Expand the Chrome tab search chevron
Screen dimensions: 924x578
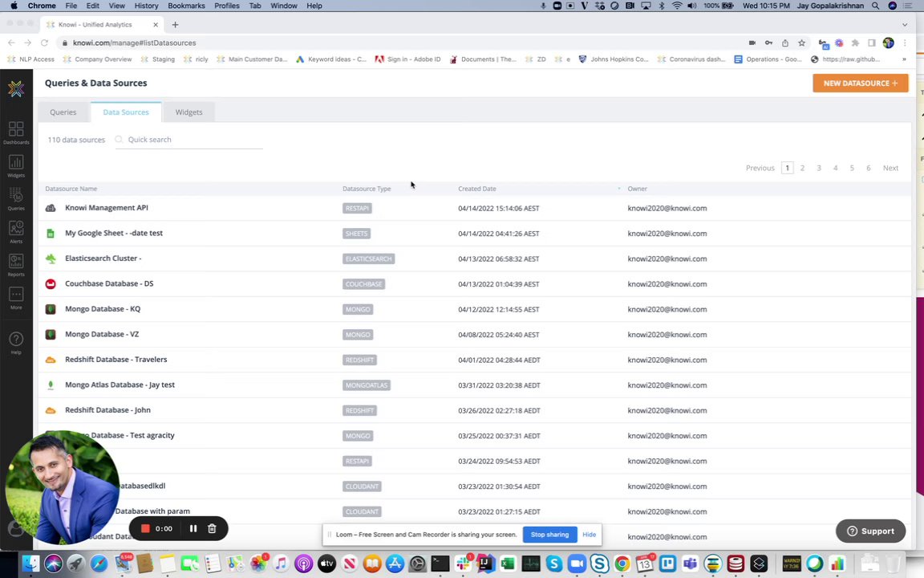(905, 25)
